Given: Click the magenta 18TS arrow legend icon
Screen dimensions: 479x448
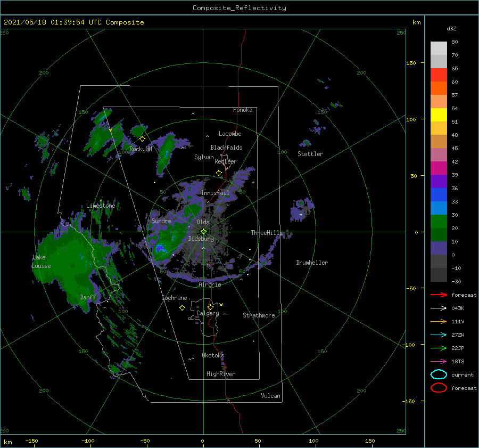Looking at the screenshot, I should pos(439,362).
